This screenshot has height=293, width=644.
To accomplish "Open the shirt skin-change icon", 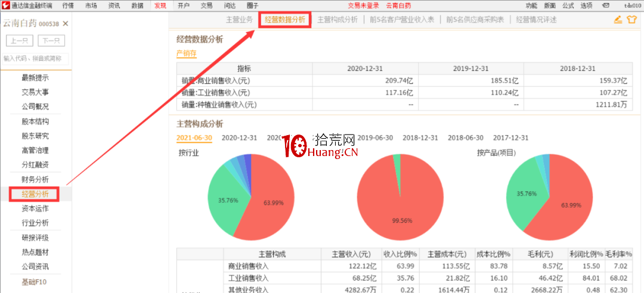I will 631,19.
